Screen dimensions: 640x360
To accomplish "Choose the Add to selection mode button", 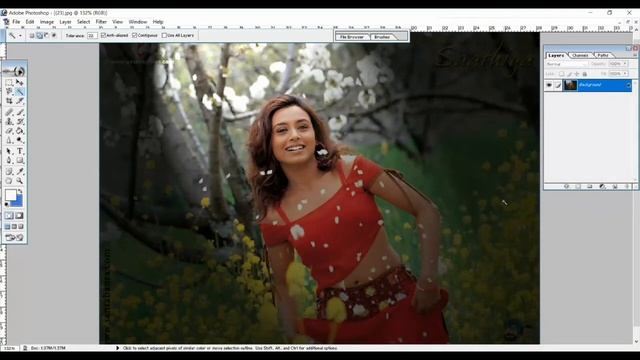I will pyautogui.click(x=39, y=36).
